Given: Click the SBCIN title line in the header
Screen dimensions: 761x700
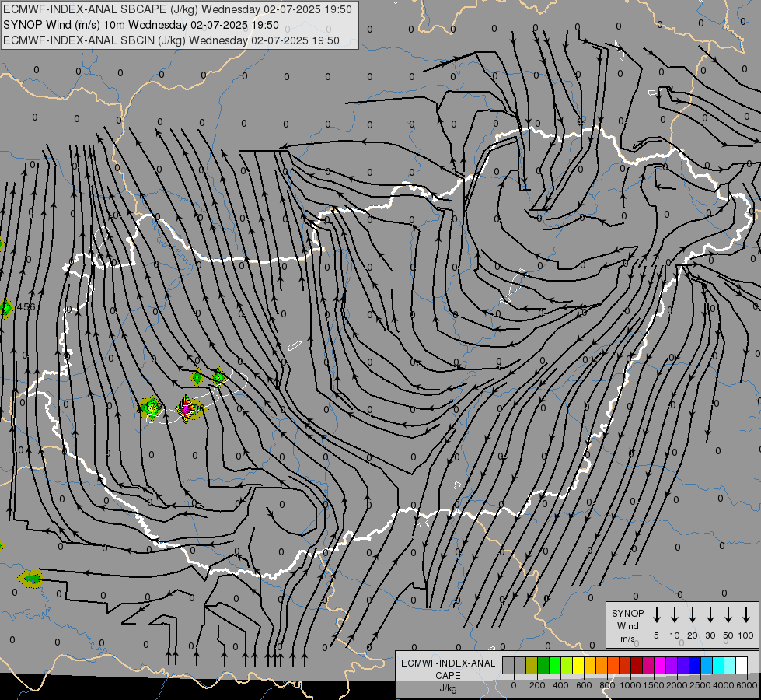Looking at the screenshot, I should [171, 40].
